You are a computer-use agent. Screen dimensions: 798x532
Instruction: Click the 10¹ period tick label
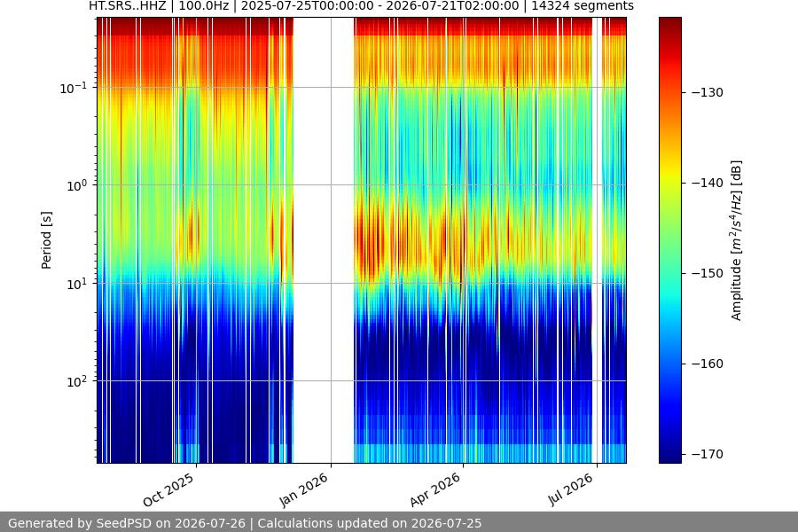[x=77, y=284]
